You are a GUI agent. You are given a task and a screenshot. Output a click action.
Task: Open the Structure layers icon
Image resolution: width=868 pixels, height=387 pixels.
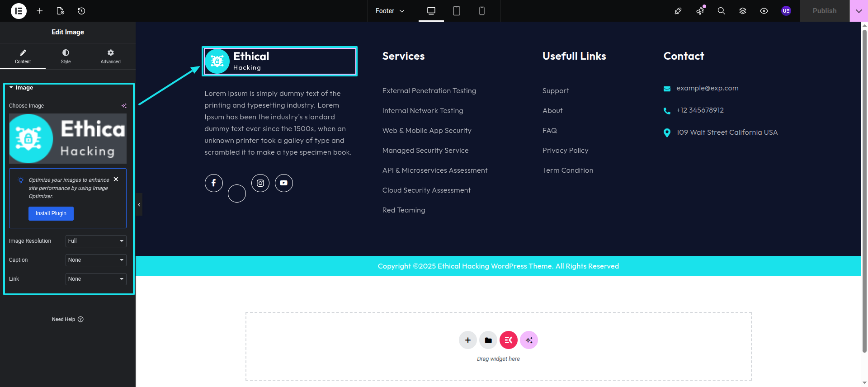742,11
